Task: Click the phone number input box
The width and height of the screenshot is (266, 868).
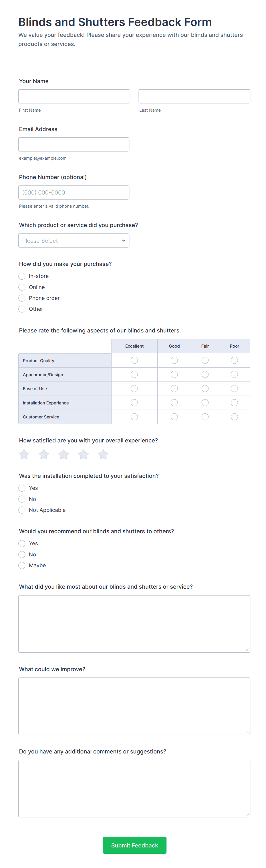Action: click(x=74, y=193)
